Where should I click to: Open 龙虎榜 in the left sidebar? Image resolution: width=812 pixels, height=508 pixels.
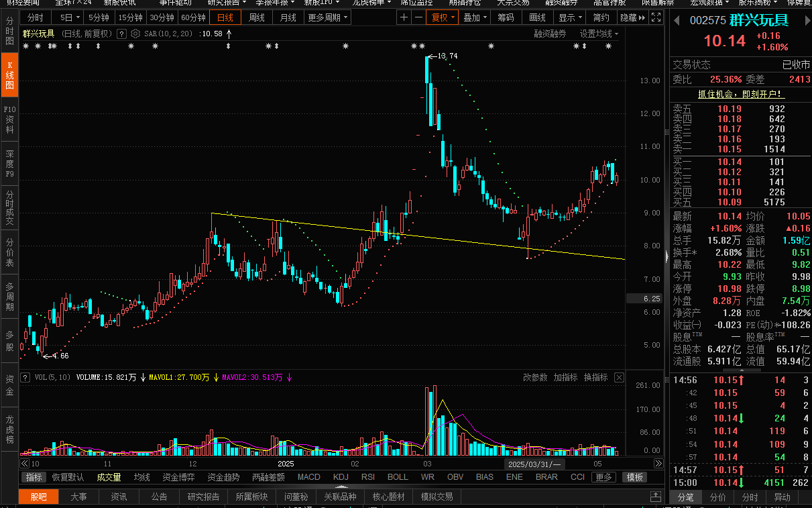[9, 429]
